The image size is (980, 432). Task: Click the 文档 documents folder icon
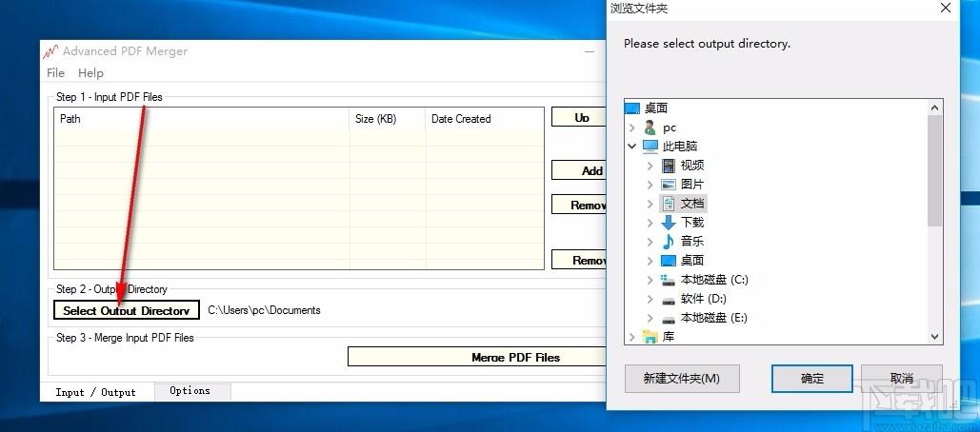pos(669,204)
